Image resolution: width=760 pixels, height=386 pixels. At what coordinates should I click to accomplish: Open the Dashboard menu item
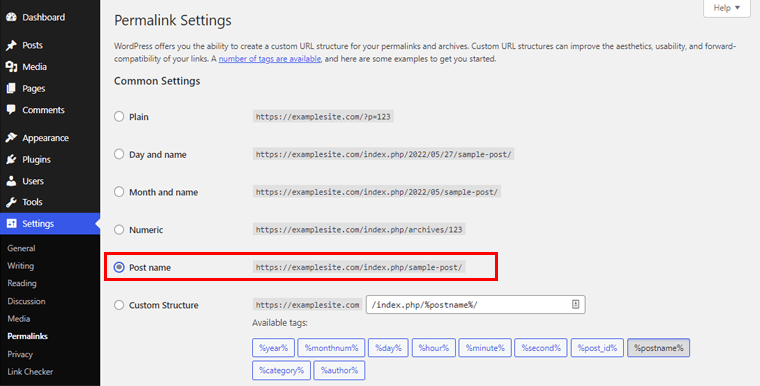click(x=43, y=17)
